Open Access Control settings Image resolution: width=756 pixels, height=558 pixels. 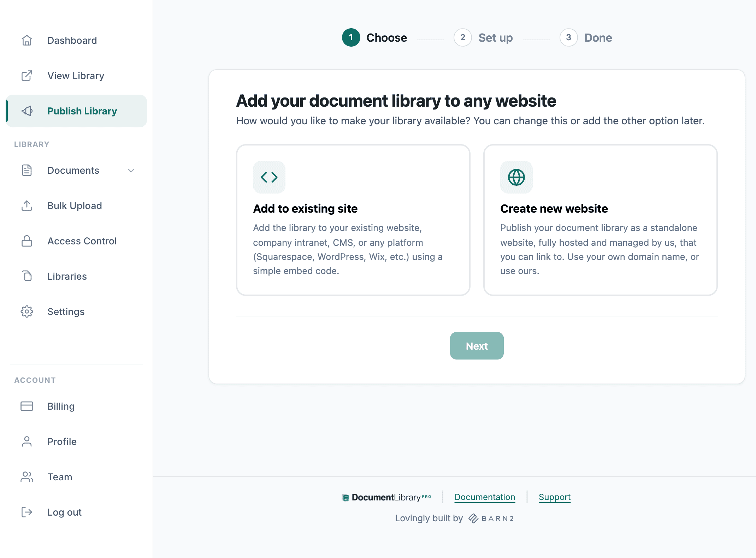click(x=76, y=241)
